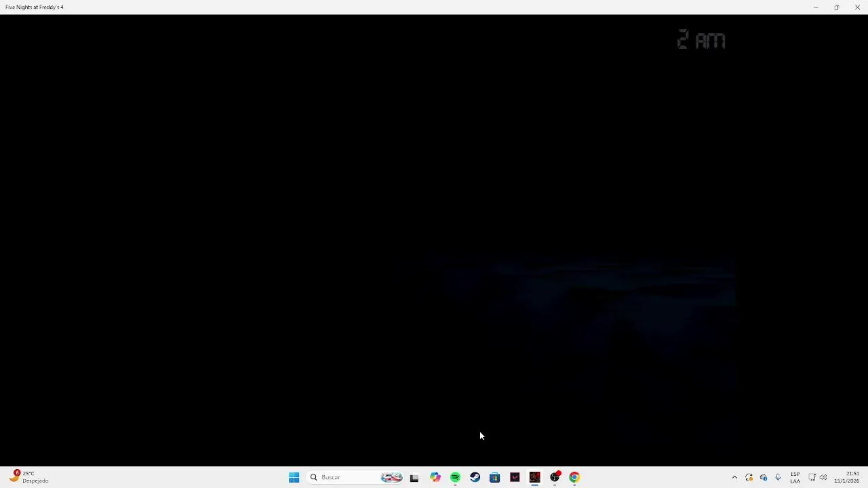
Task: Open the ESP LAA language switcher
Action: point(795,477)
